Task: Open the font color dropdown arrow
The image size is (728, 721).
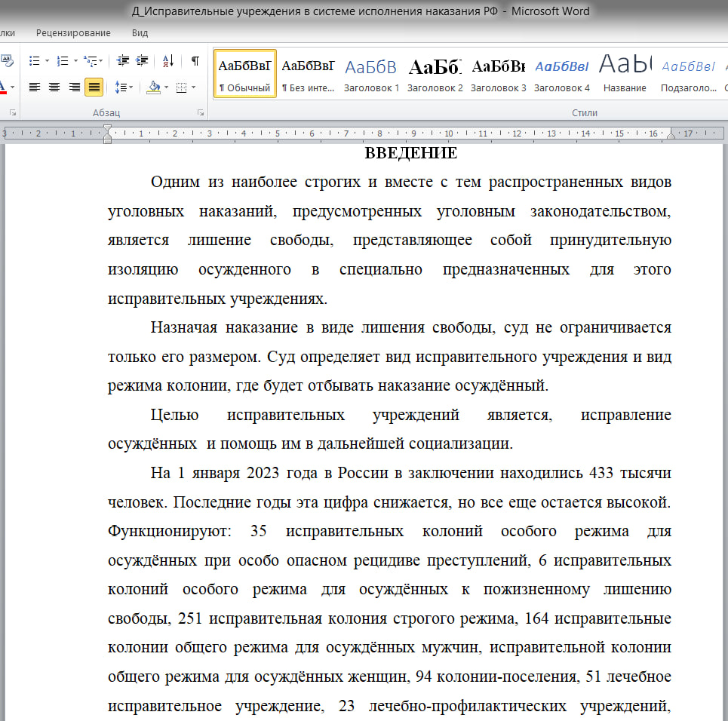Action: pyautogui.click(x=13, y=87)
